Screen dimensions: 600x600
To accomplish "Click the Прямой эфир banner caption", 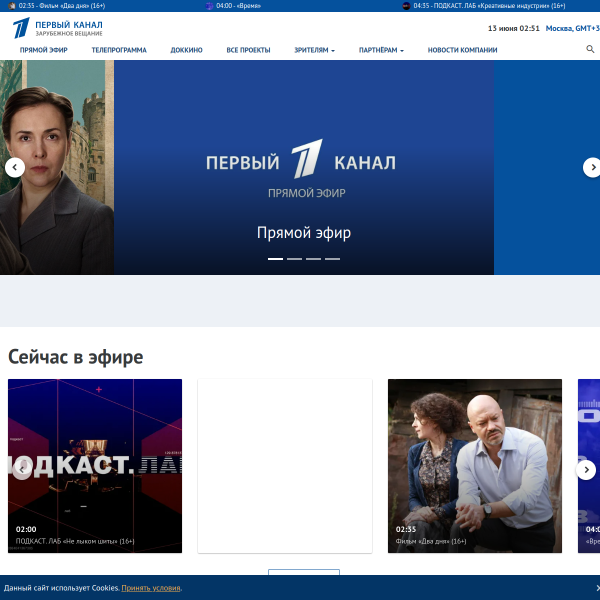I will tap(304, 233).
